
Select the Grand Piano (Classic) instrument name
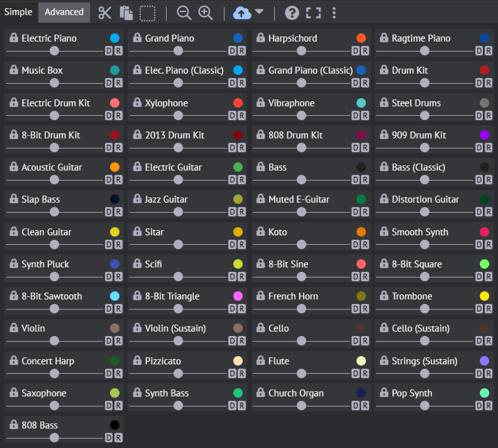coord(311,70)
